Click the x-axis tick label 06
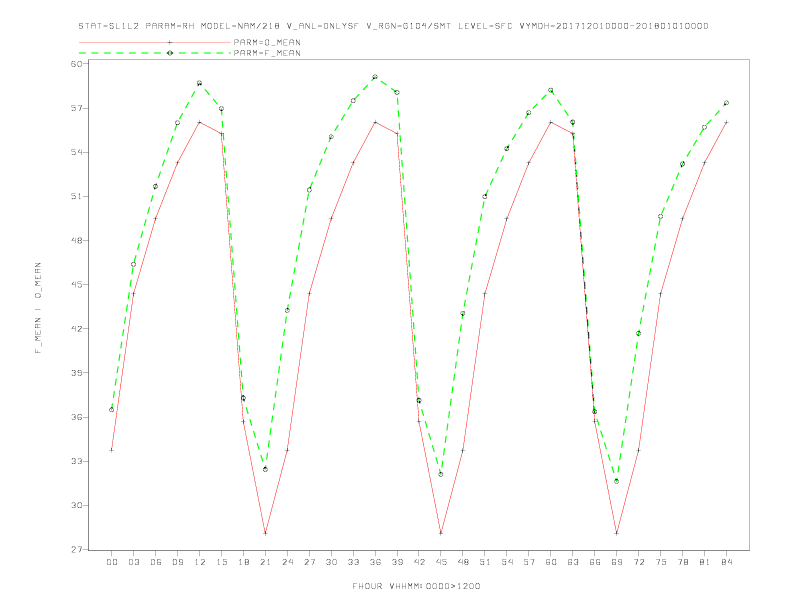792x612 pixels. pos(156,562)
